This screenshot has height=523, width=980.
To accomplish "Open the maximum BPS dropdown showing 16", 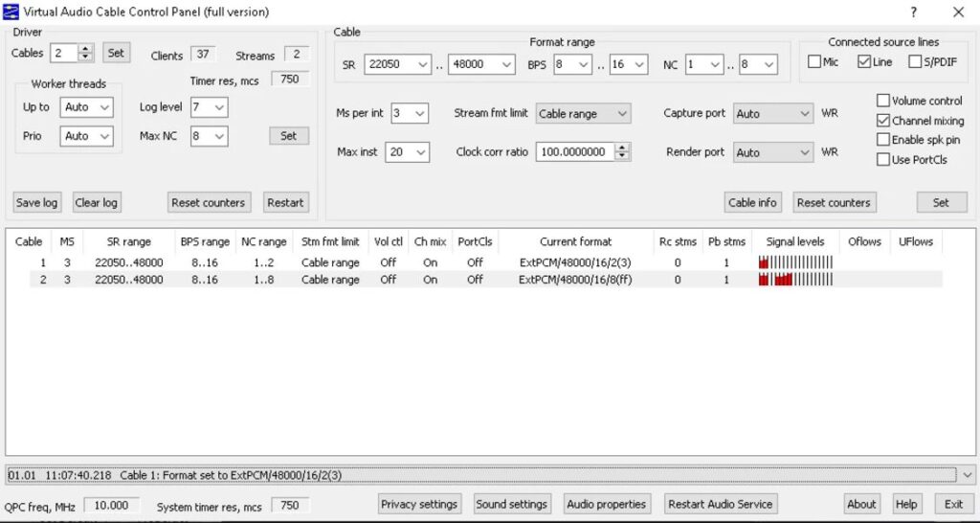I will click(629, 64).
